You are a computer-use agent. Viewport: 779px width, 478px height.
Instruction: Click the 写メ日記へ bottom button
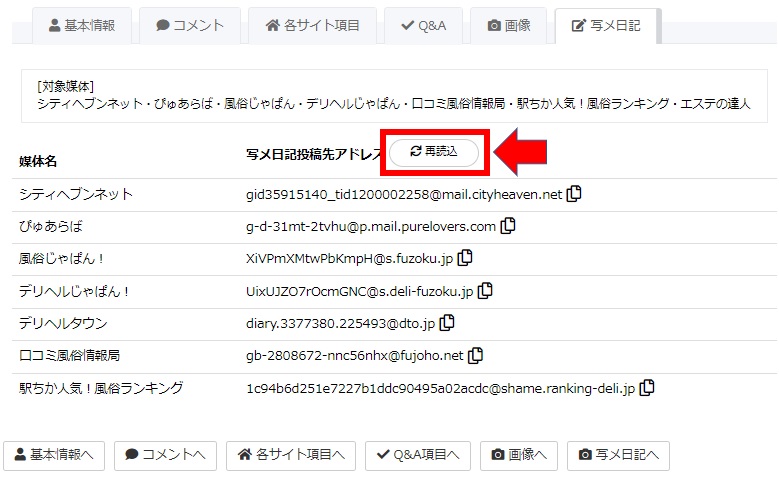click(x=619, y=455)
